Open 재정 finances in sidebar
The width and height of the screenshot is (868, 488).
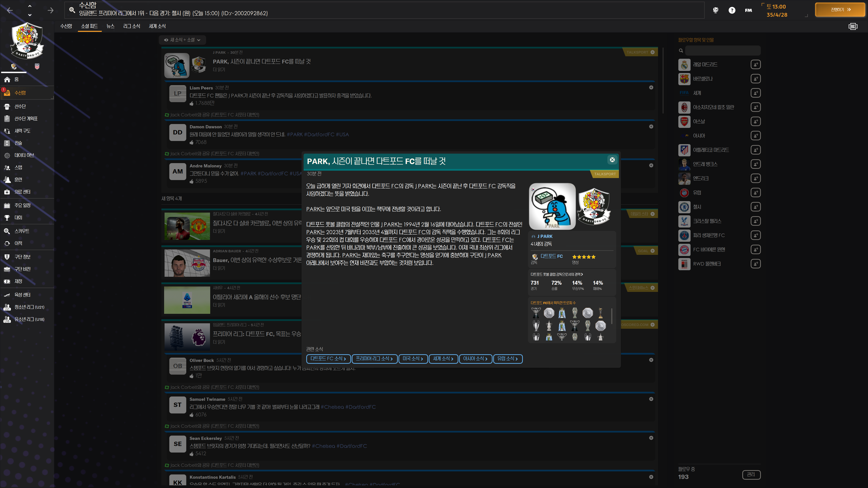[x=27, y=281]
